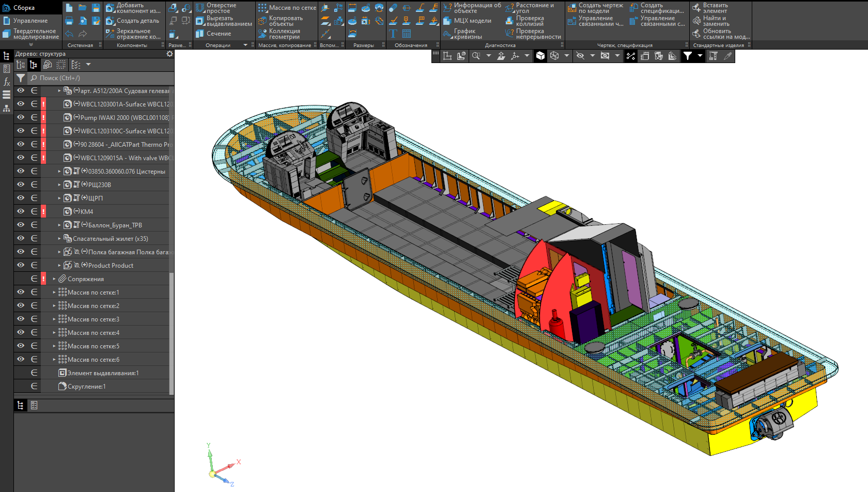Click the Print icon in system toolbar
The image size is (868, 492).
(x=69, y=21)
